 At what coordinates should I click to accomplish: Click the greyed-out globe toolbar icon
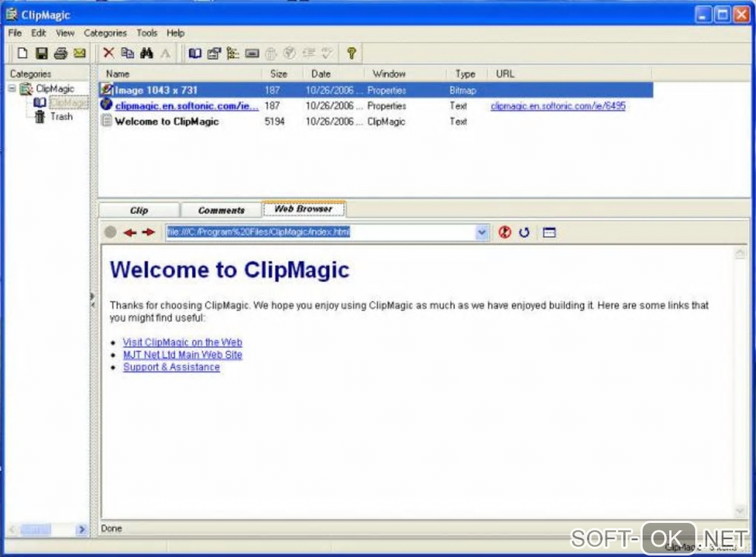pos(289,53)
